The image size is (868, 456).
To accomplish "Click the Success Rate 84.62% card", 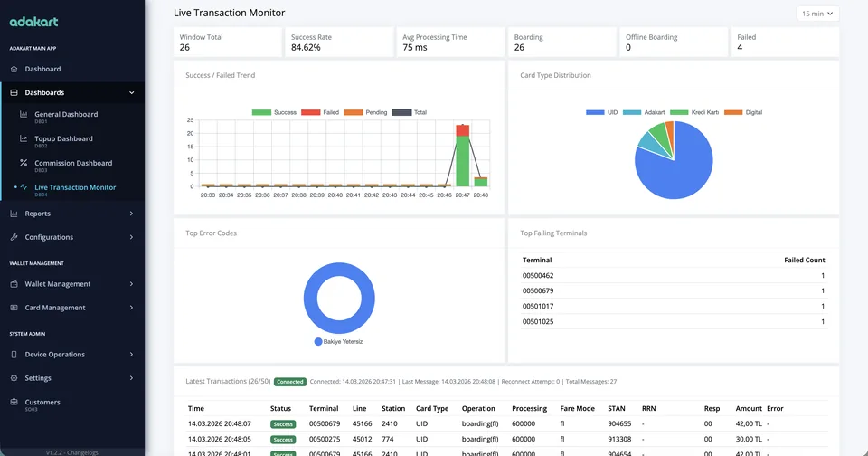I will click(x=339, y=43).
